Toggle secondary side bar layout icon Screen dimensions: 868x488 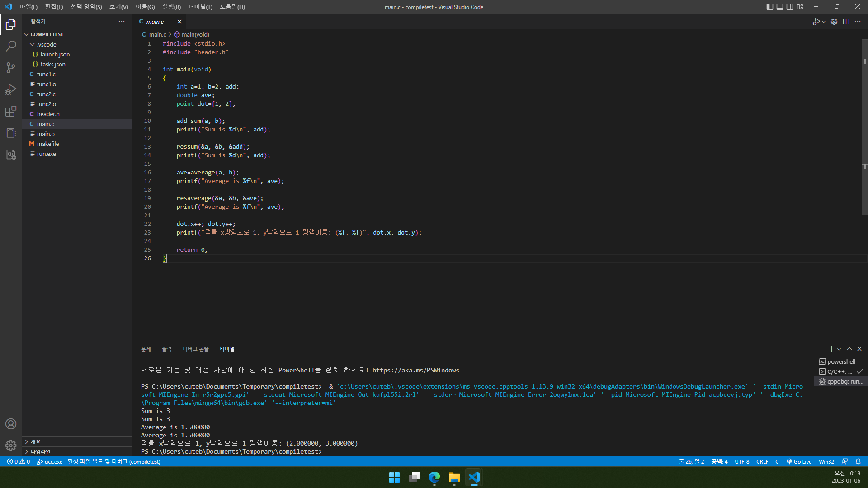coord(790,7)
